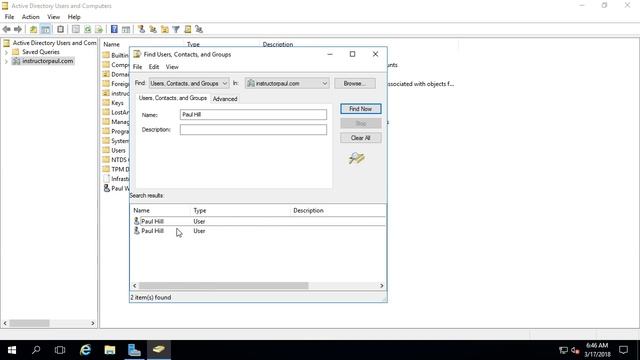Click the network icon in system tray
This screenshot has height=360, width=640.
[563, 350]
